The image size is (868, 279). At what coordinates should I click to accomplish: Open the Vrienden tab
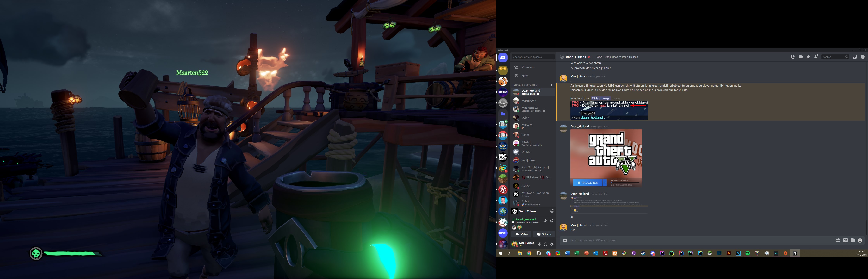527,67
